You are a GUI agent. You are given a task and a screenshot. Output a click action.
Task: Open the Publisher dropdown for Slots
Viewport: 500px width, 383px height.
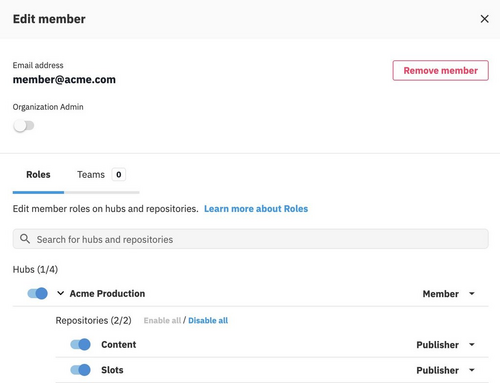coord(446,370)
